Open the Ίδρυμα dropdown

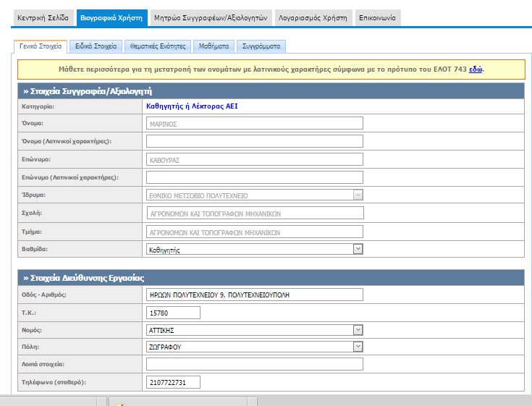click(255, 195)
